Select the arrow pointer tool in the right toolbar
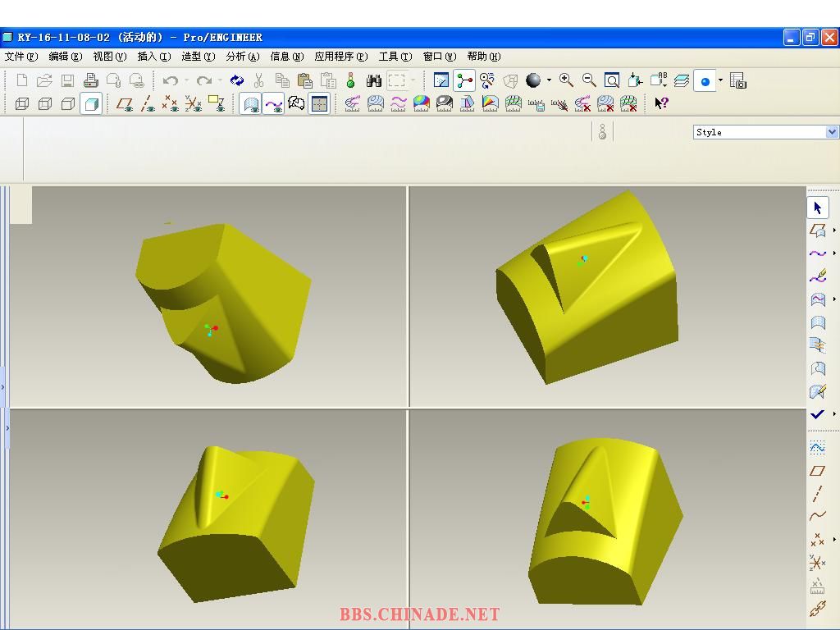The image size is (840, 630). [818, 208]
